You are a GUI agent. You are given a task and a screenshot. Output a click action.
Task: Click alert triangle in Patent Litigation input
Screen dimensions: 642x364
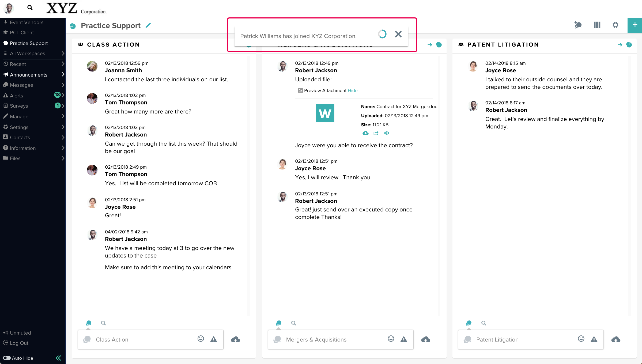point(594,339)
